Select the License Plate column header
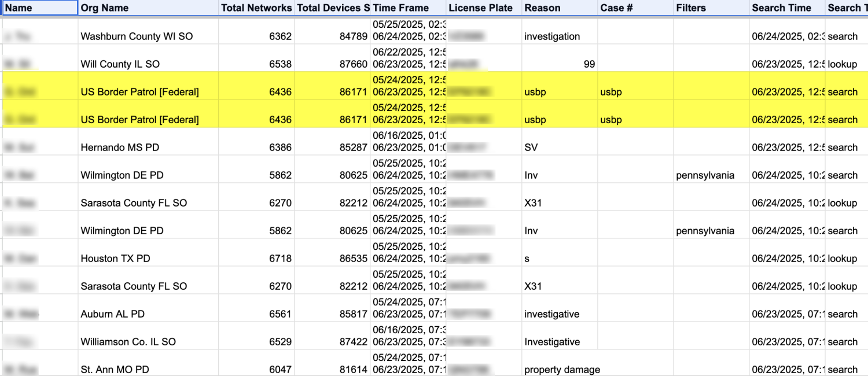 [484, 8]
